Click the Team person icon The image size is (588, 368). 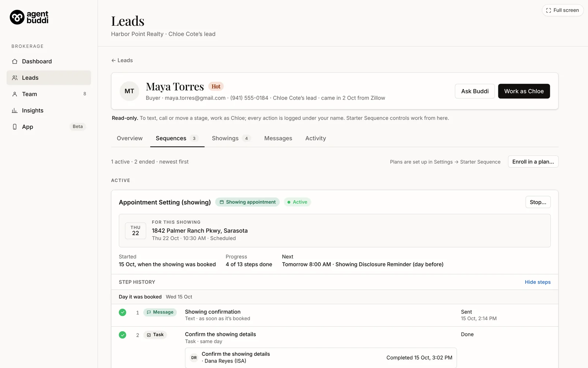tap(15, 94)
